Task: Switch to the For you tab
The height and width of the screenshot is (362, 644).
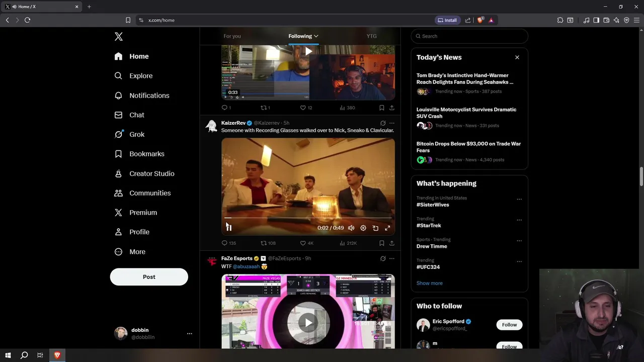Action: coord(232,36)
